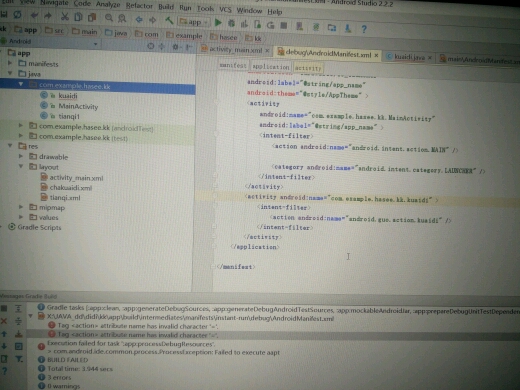Open project panel settings gear icon
Screen dimensions: 520x390
175,47
